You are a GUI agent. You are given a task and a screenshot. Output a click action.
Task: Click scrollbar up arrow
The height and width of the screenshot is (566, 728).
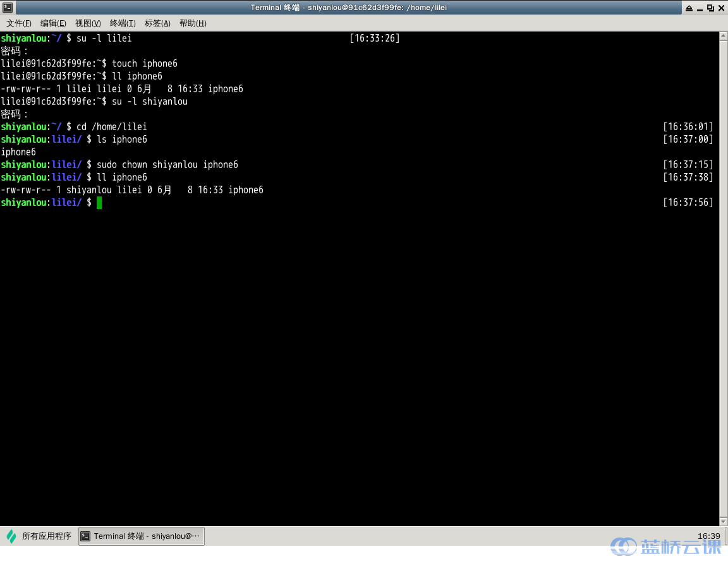tap(724, 36)
